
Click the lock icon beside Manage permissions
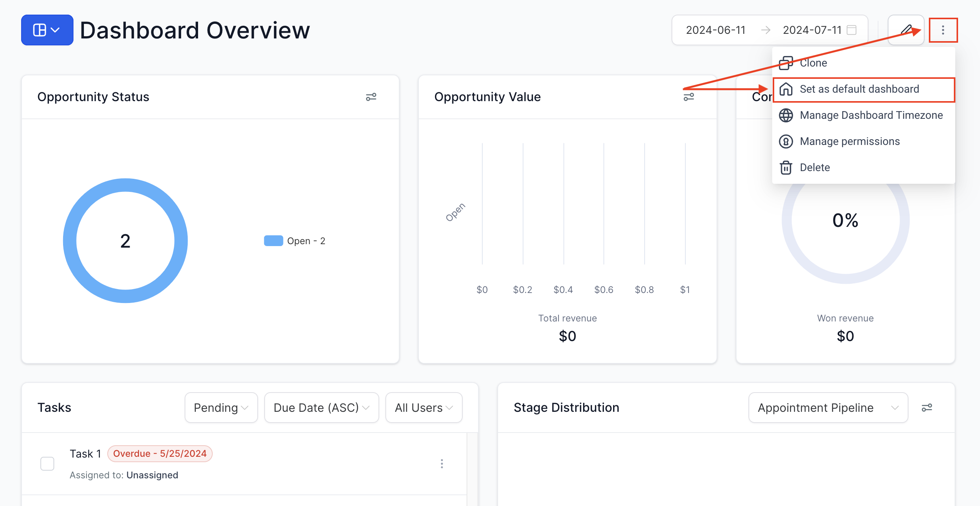pyautogui.click(x=786, y=141)
